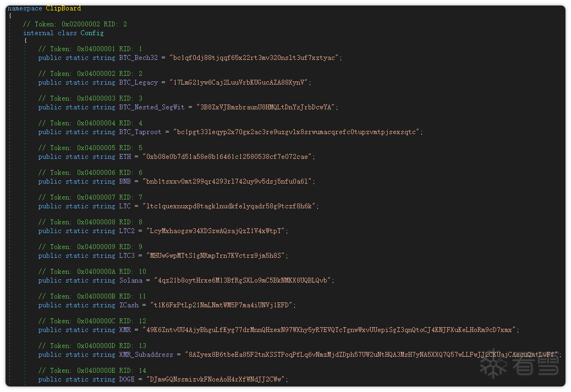
Task: Click the comment "// Token: 0x04000008 RID: 8"
Action: [90, 222]
